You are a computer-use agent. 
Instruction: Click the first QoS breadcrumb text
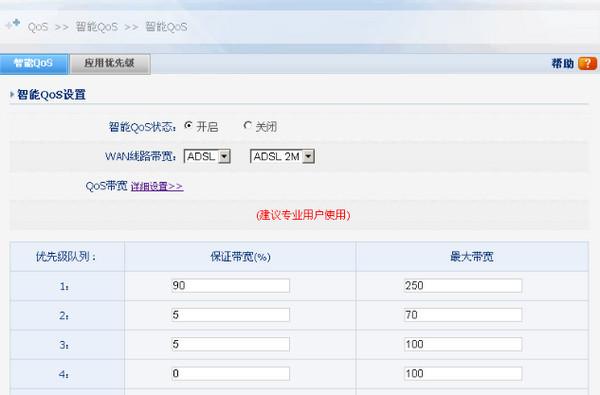38,27
